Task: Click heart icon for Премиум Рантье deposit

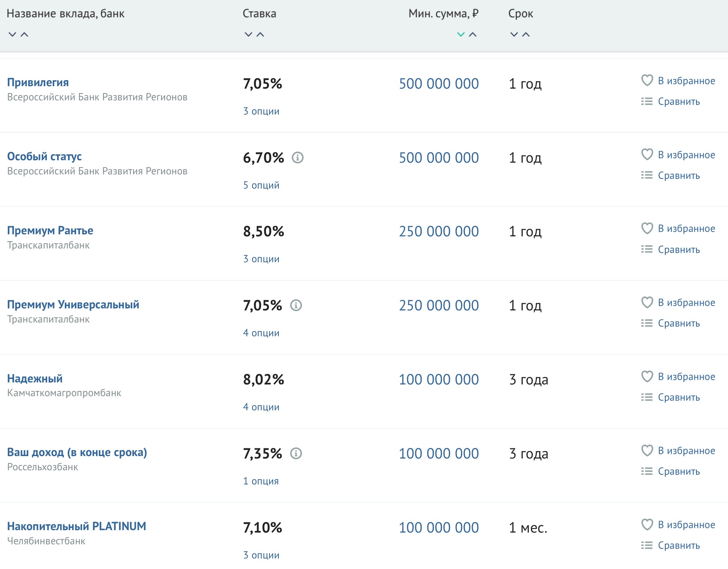Action: pyautogui.click(x=647, y=228)
